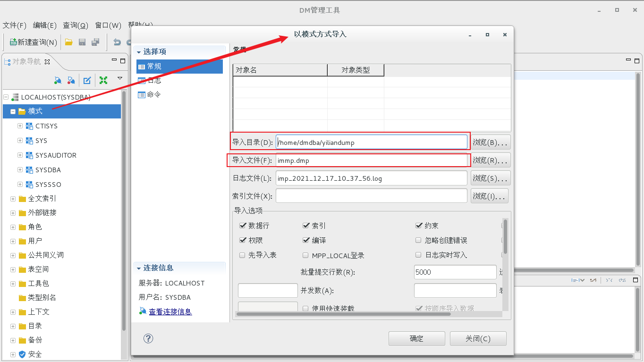Uncheck the 索引 checkbox
The height and width of the screenshot is (362, 644).
pyautogui.click(x=306, y=226)
